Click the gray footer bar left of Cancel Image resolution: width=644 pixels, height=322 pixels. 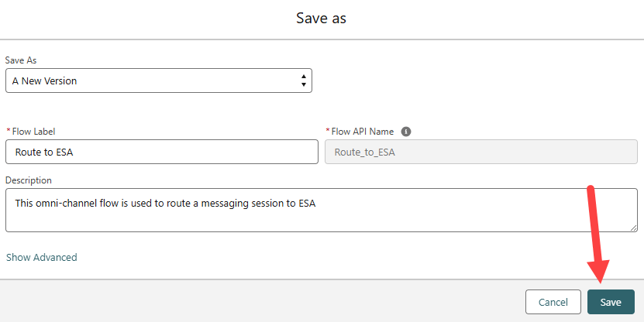[x=256, y=301]
